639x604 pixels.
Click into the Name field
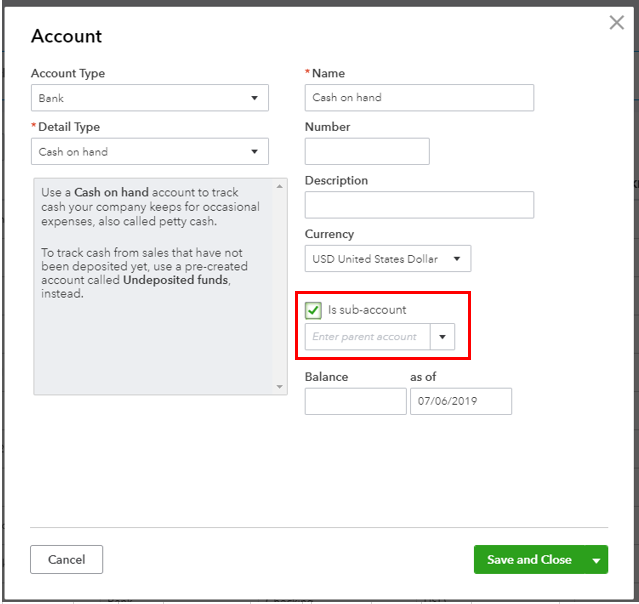click(x=419, y=98)
